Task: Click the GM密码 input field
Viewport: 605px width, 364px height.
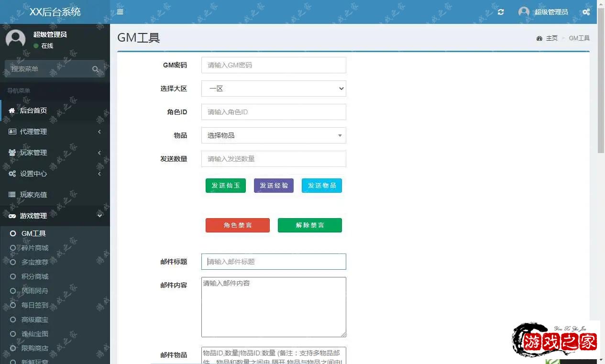Action: pos(274,65)
